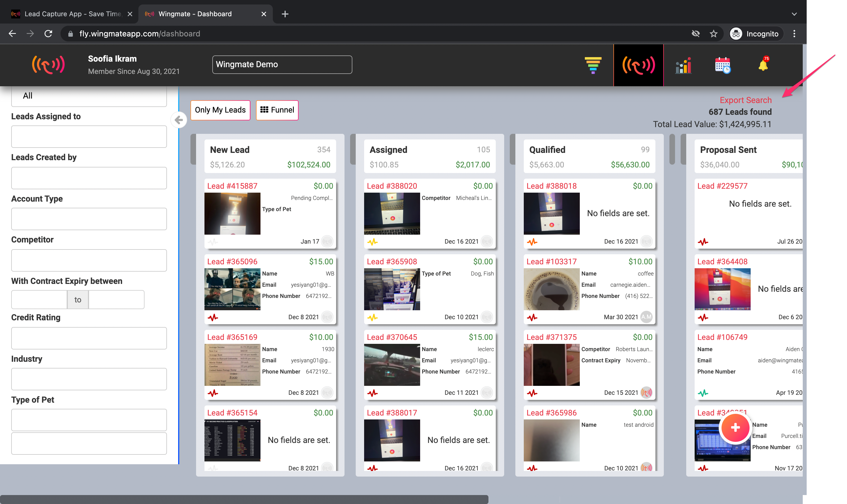Click the New Lead column drag handle
This screenshot has height=504, width=847.
[x=193, y=150]
